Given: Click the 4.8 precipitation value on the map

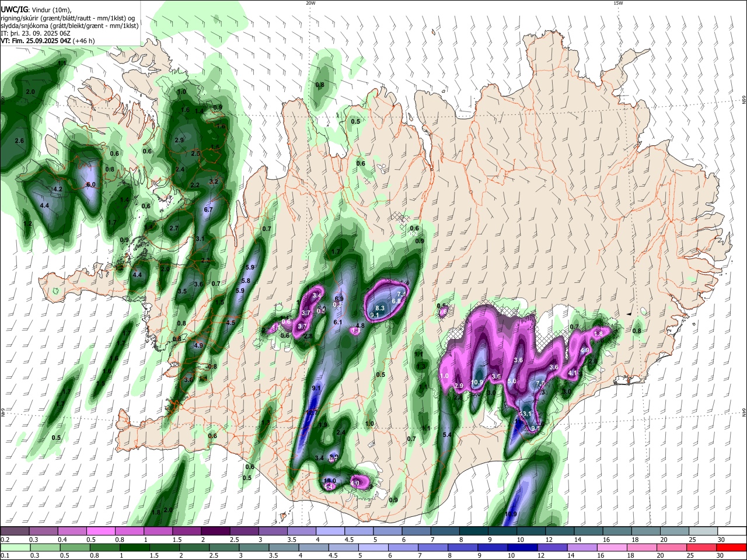Looking at the screenshot, I should click(360, 325).
